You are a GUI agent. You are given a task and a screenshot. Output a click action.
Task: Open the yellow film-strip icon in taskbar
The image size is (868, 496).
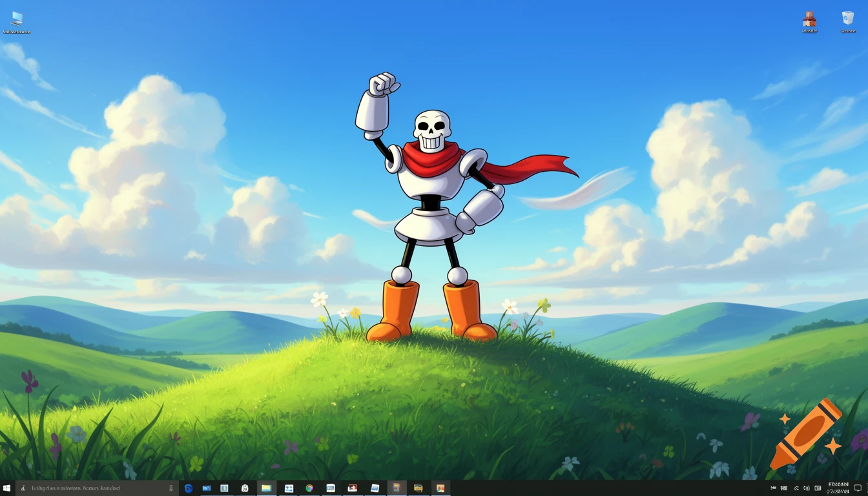coord(418,488)
